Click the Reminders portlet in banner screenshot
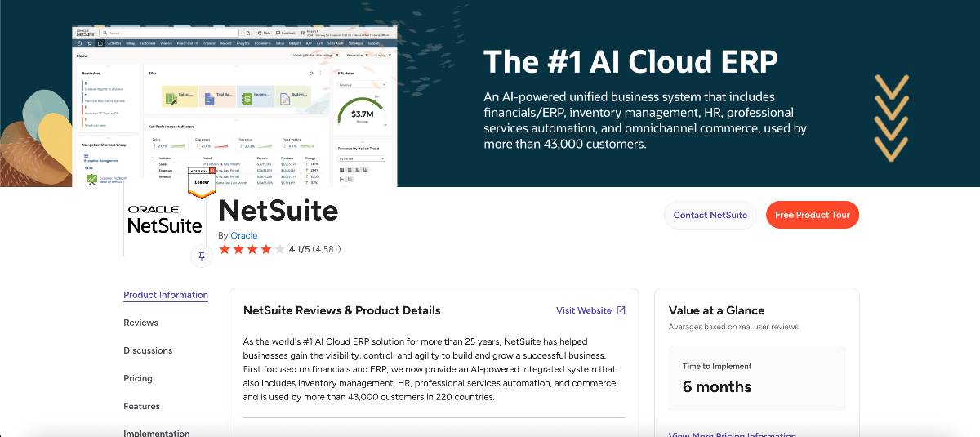 (106, 96)
